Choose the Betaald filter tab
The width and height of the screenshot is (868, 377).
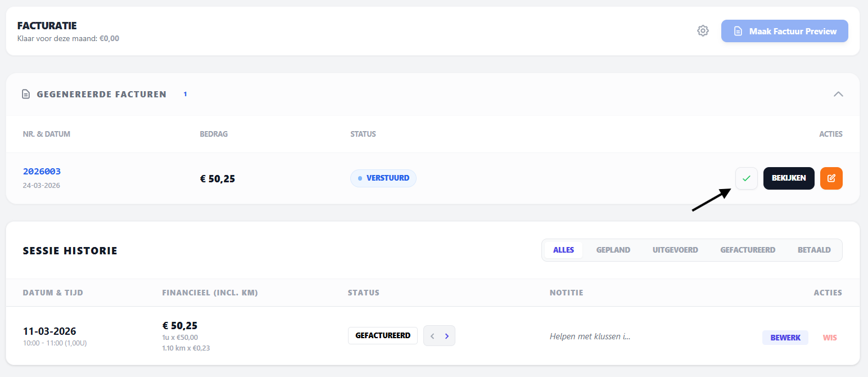813,250
